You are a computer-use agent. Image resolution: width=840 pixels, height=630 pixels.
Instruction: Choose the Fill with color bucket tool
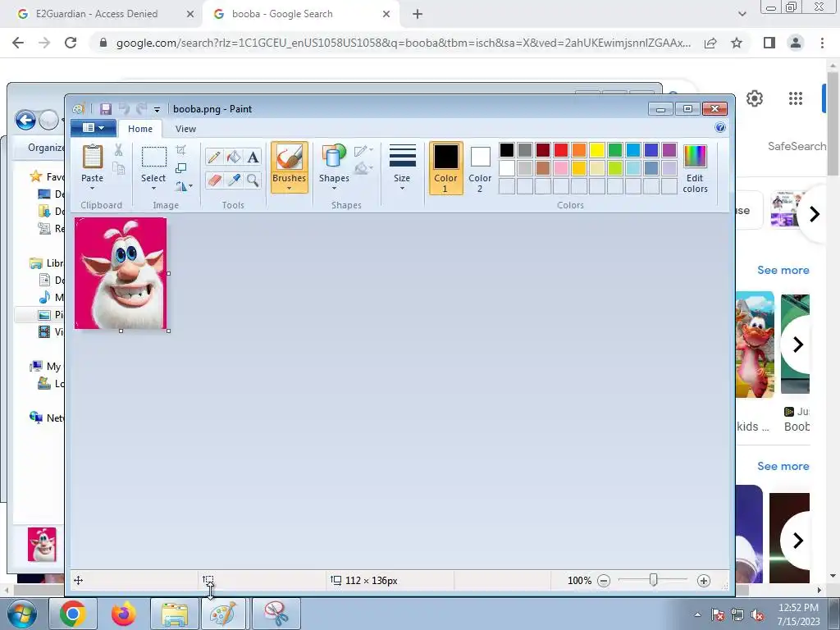point(234,157)
